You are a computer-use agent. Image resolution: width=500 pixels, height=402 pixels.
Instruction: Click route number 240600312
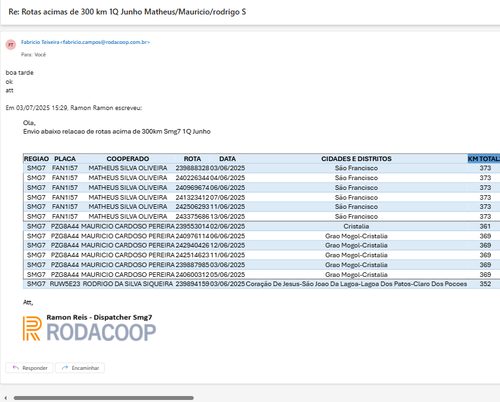click(192, 275)
